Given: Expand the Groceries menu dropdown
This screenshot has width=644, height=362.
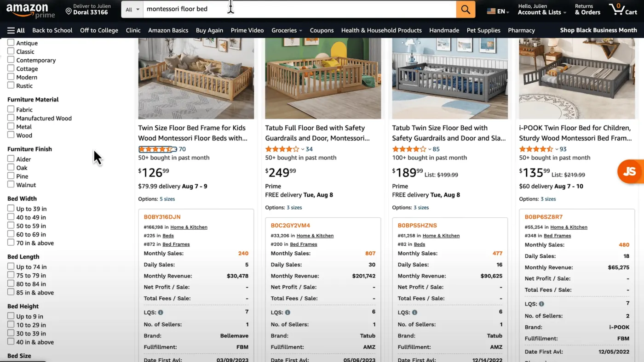Looking at the screenshot, I should click(x=287, y=30).
